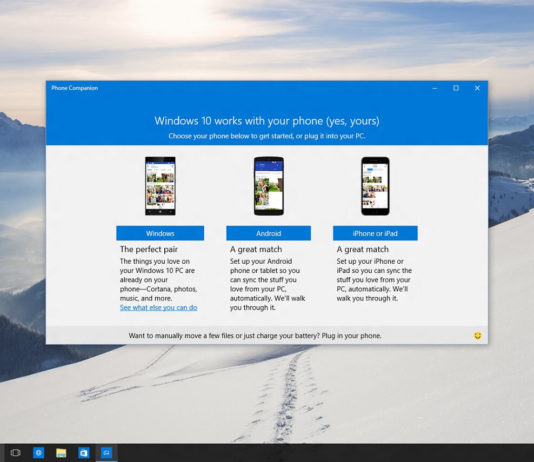Click the 'Choose your phone below' subtitle

tap(267, 136)
